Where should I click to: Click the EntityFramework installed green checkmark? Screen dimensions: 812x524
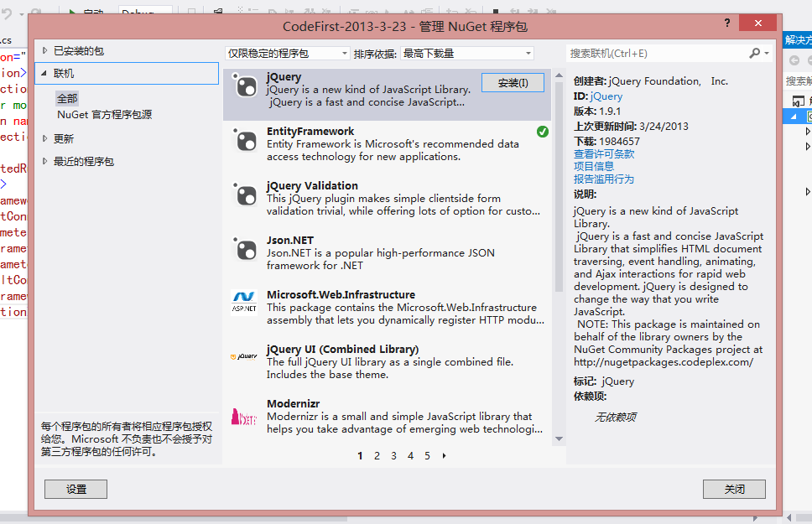543,132
